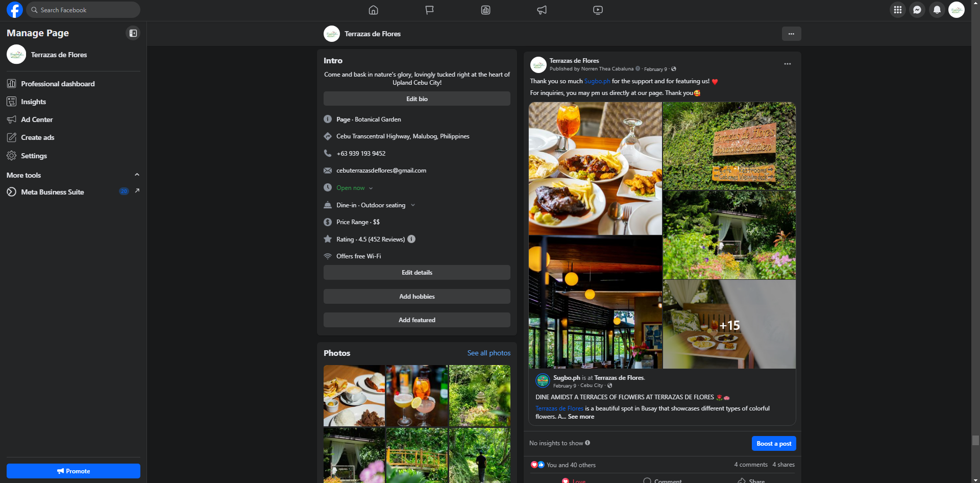Focus the Search Facebook field
The height and width of the screenshot is (483, 980).
[x=83, y=10]
